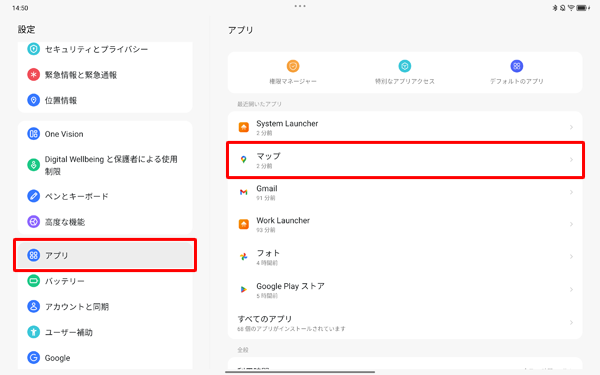Tap three-dot handle at top center
Image resolution: width=600 pixels, height=375 pixels.
300,6
